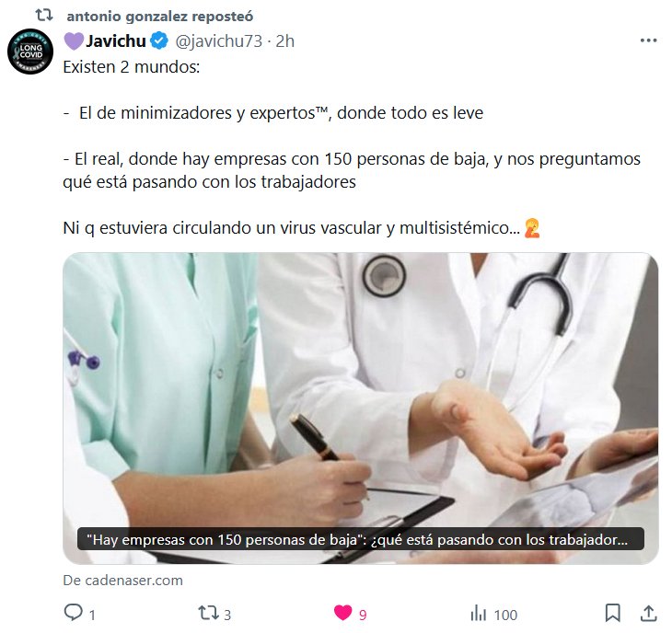Viewport: 672px width, 633px height.
Task: Click the purple heart emoji beside Javichu
Action: [74, 41]
